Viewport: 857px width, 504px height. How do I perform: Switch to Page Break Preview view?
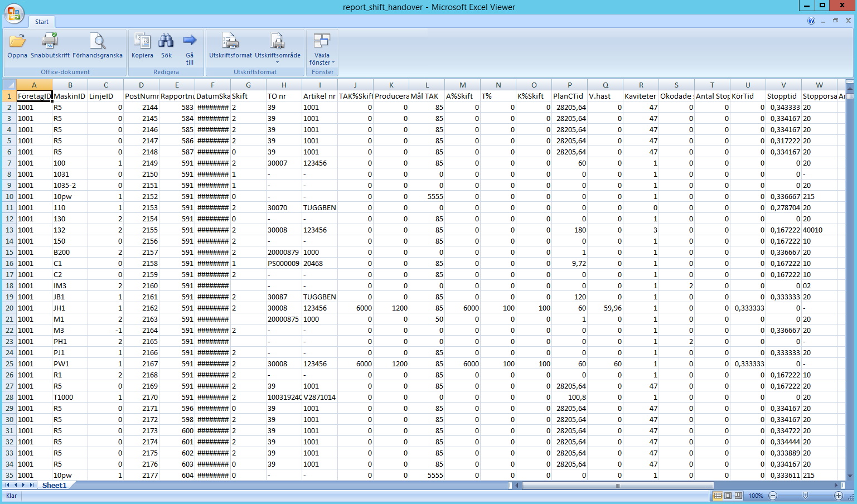738,496
